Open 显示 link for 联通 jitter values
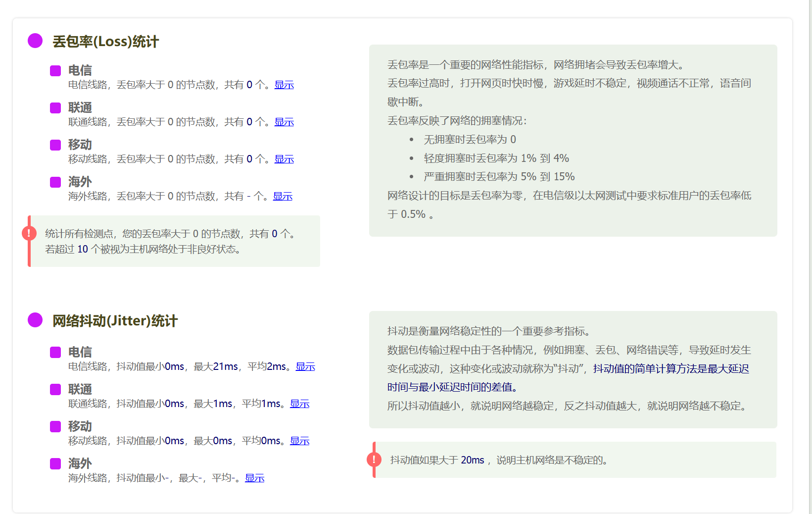Viewport: 812px width, 514px height. [299, 404]
